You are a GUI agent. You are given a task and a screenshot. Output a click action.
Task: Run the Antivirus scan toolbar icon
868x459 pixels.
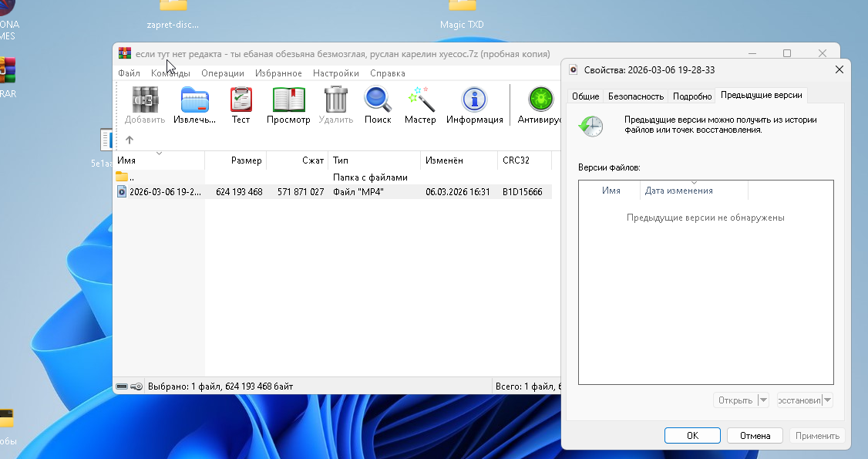click(540, 100)
